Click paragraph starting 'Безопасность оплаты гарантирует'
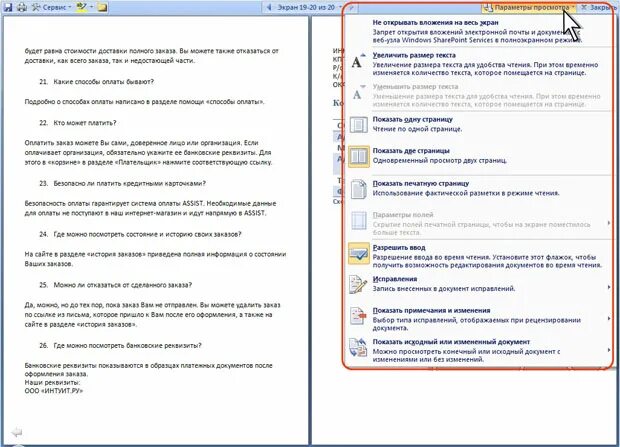The width and height of the screenshot is (620, 447). coord(150,208)
